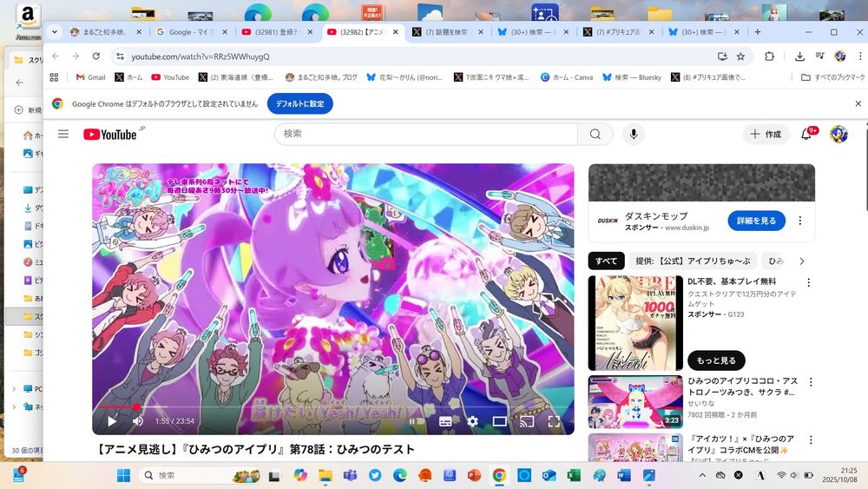This screenshot has height=489, width=868.
Task: Click the Windows taskbar search box
Action: coord(200,475)
